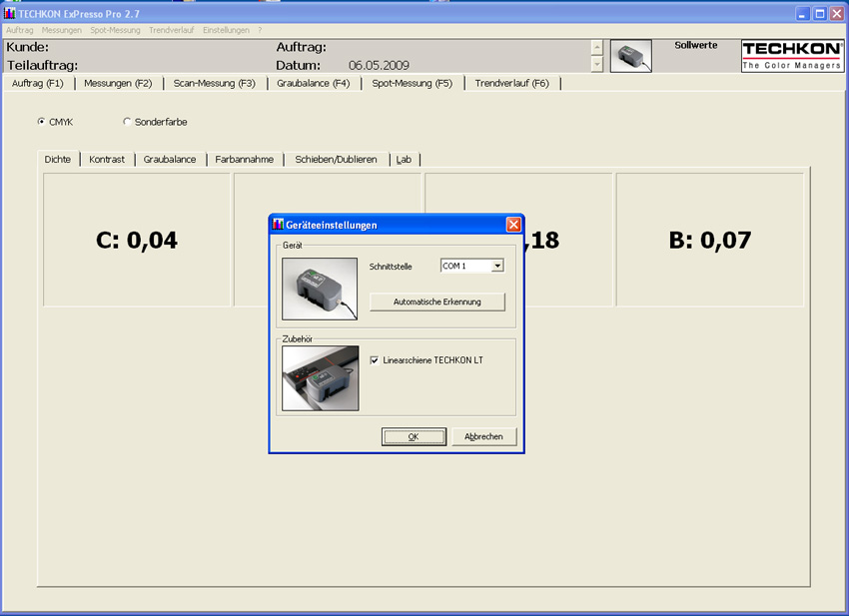Select the Schieben/Dublieren sub-tab

click(x=337, y=160)
